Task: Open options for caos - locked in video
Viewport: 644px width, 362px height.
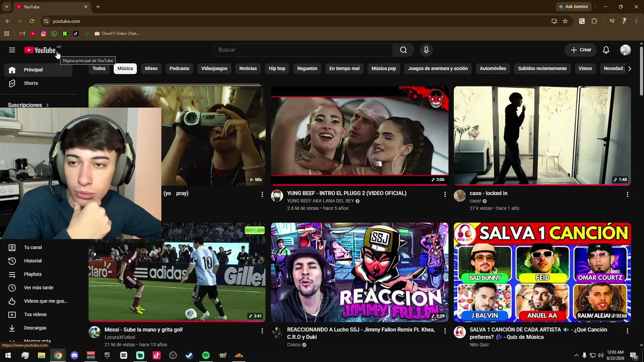Action: click(x=627, y=194)
